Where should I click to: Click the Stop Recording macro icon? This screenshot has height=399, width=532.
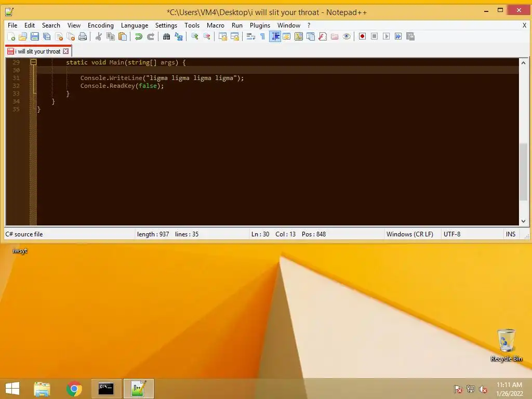point(374,36)
